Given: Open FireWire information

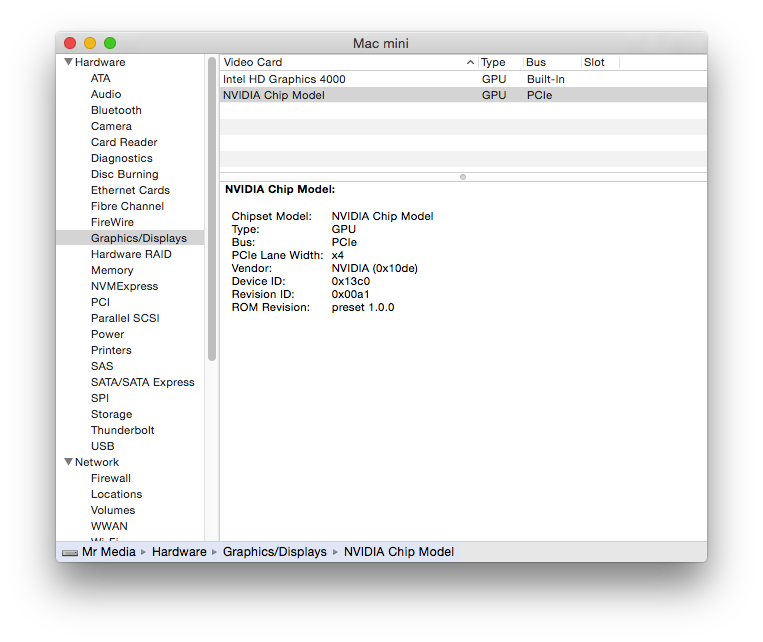Looking at the screenshot, I should click(x=112, y=222).
